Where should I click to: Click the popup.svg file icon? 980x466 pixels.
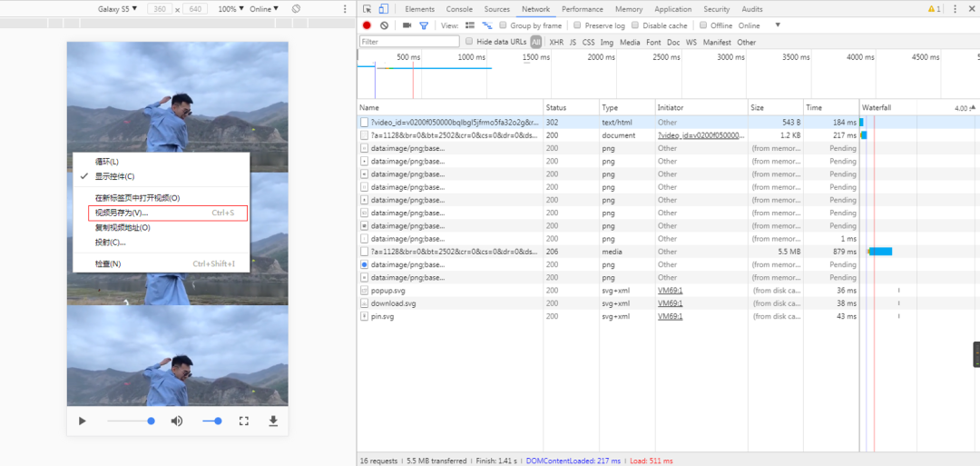pyautogui.click(x=365, y=291)
